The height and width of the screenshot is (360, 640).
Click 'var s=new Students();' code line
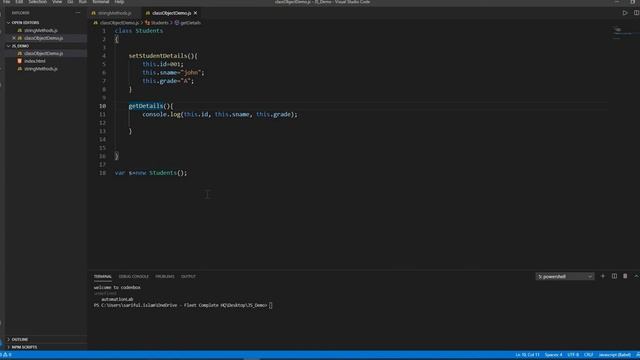coord(151,173)
